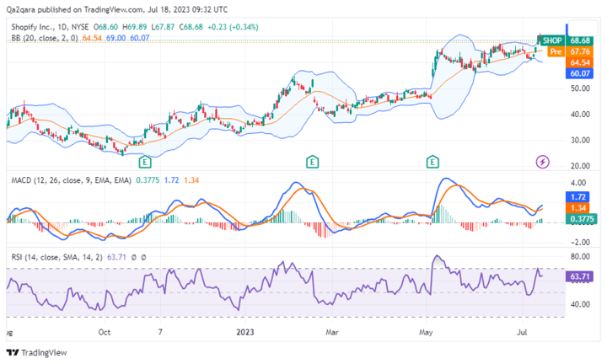Click the Mar label on time axis
Image resolution: width=607 pixels, height=364 pixels.
click(x=332, y=332)
